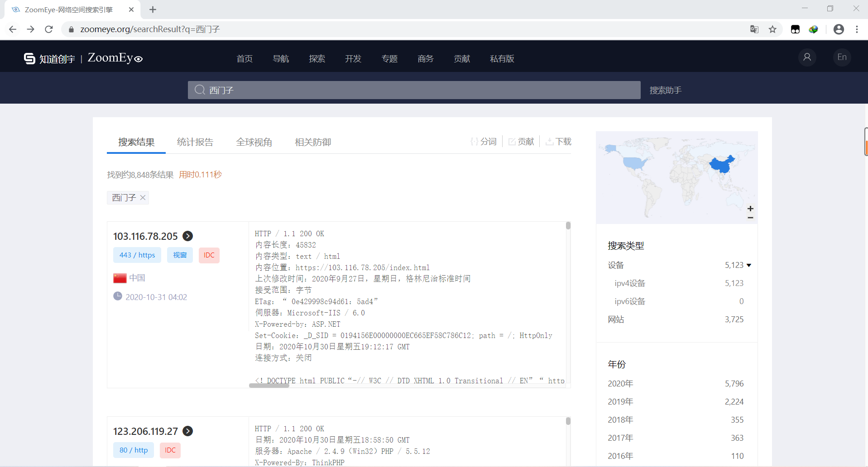This screenshot has width=868, height=467.
Task: Click the 分词 segmentation icon
Action: click(x=475, y=141)
